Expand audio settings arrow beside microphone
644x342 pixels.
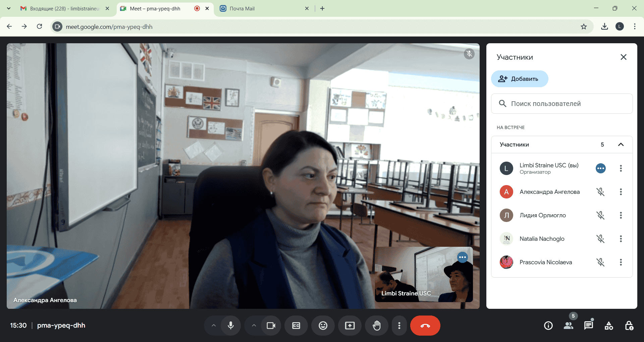tap(214, 326)
